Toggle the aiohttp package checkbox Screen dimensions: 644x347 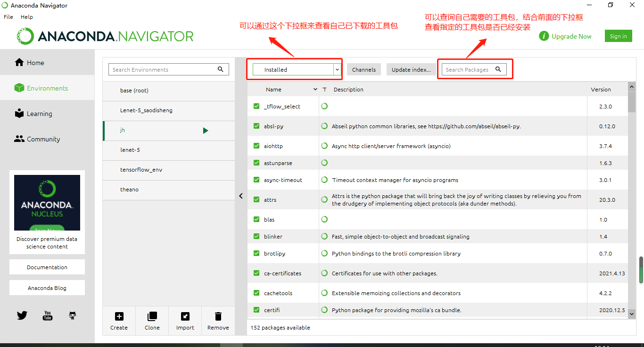pos(256,146)
